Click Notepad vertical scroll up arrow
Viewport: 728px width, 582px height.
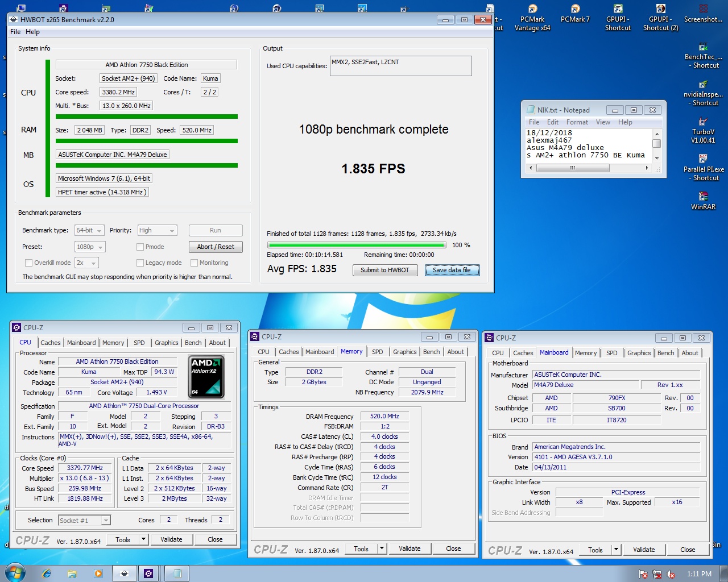pos(656,134)
